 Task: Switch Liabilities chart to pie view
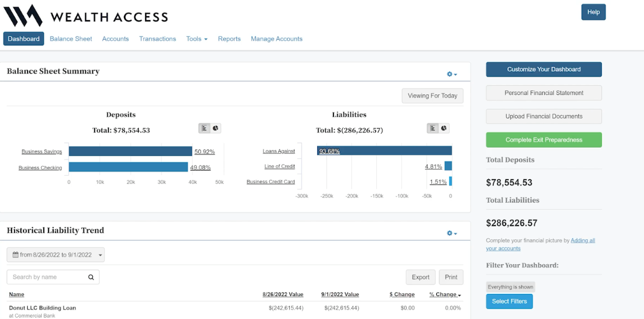click(x=444, y=128)
